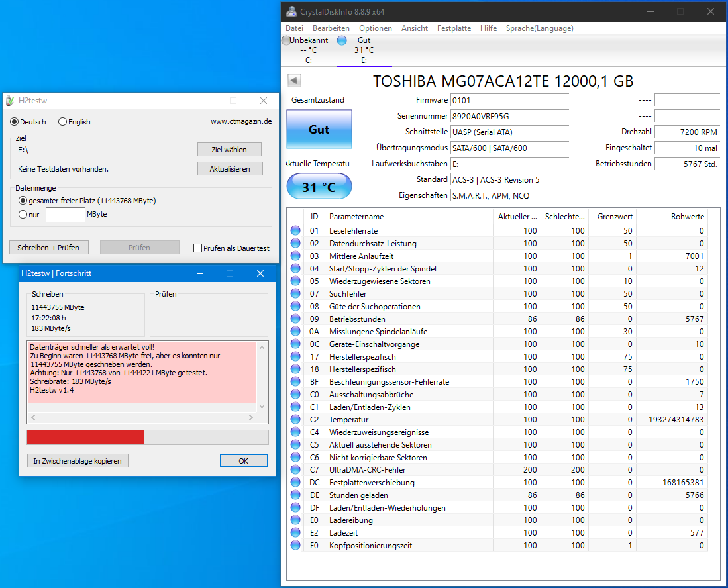Click the previous disk arrow icon in CrystalDiskInfo
Image resolution: width=728 pixels, height=588 pixels.
tap(294, 80)
